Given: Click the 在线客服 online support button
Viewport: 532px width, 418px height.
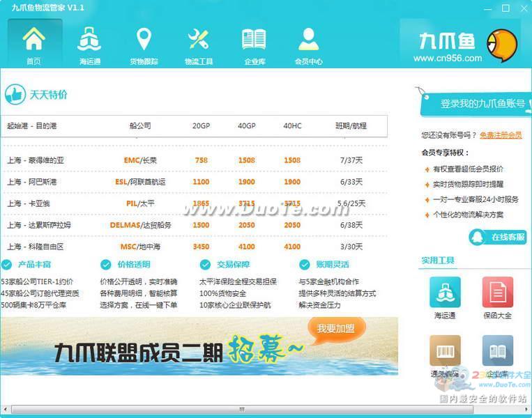Looking at the screenshot, I should (x=498, y=237).
